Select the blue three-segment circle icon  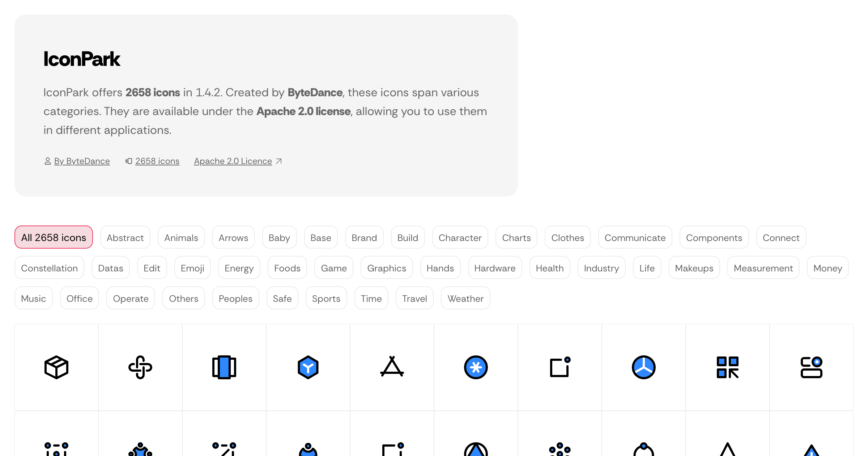(643, 367)
